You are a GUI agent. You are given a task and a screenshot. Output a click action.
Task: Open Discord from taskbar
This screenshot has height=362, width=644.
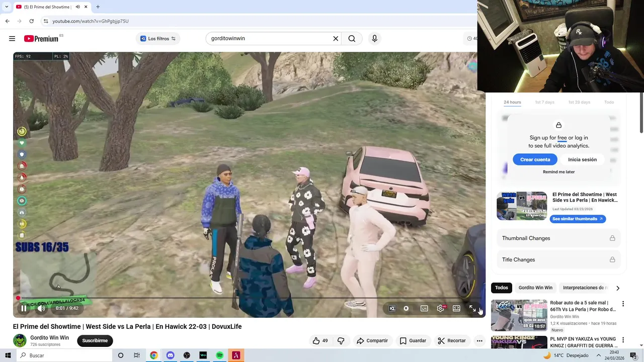(170, 355)
